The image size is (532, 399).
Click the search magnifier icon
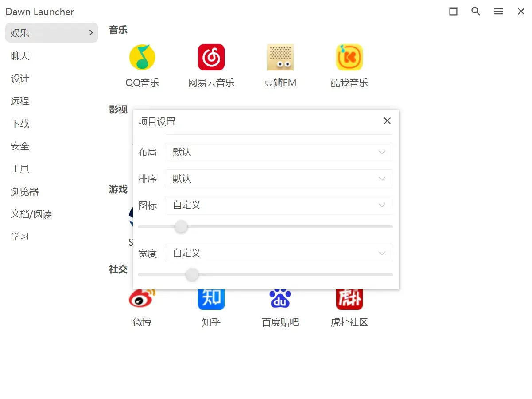pyautogui.click(x=476, y=12)
